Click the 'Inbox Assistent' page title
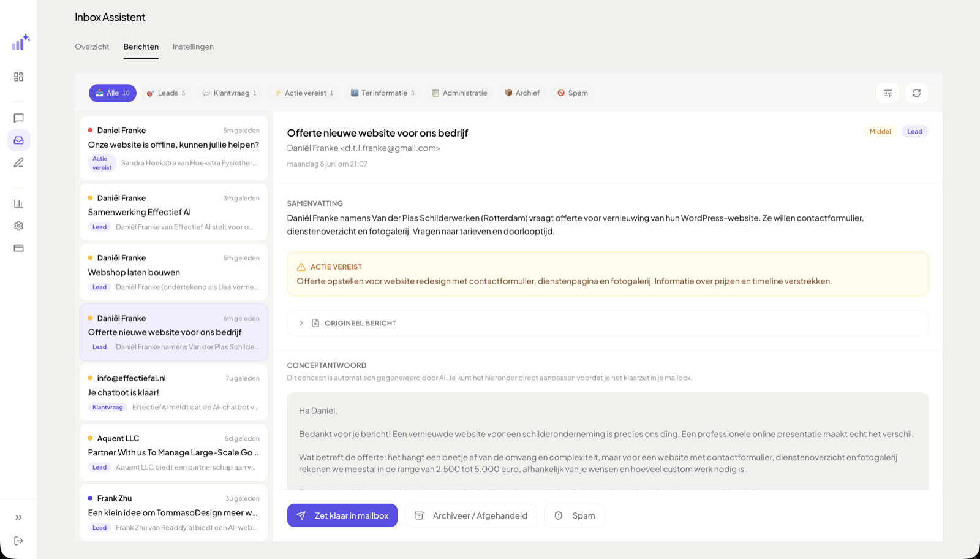This screenshot has height=559, width=980. point(110,17)
